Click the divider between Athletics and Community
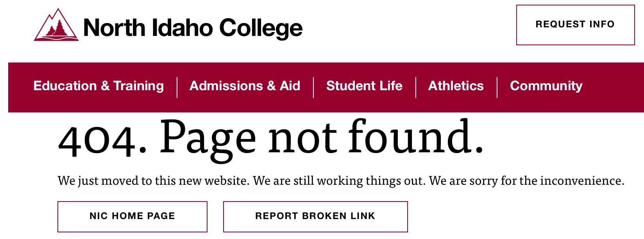The height and width of the screenshot is (239, 644). click(x=497, y=87)
